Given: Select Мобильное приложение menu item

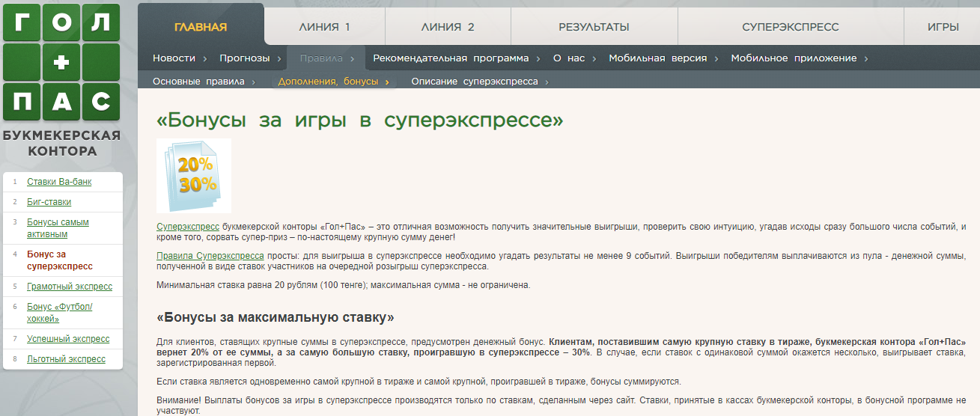Looking at the screenshot, I should pos(794,58).
